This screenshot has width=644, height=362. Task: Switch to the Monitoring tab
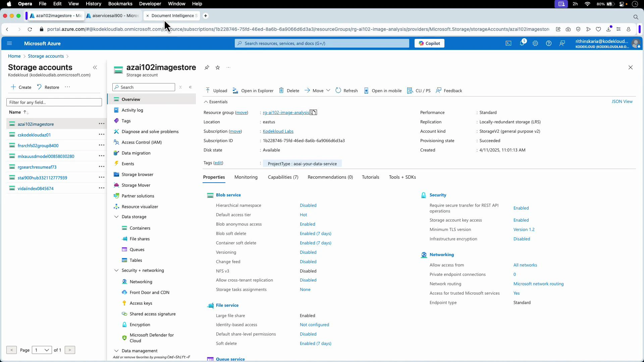click(x=246, y=177)
